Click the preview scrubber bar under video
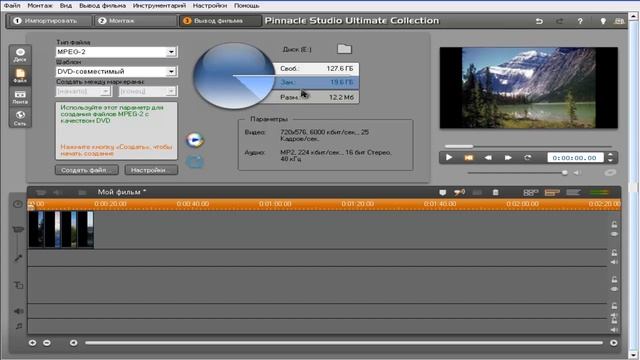The image size is (640, 360). [x=528, y=146]
